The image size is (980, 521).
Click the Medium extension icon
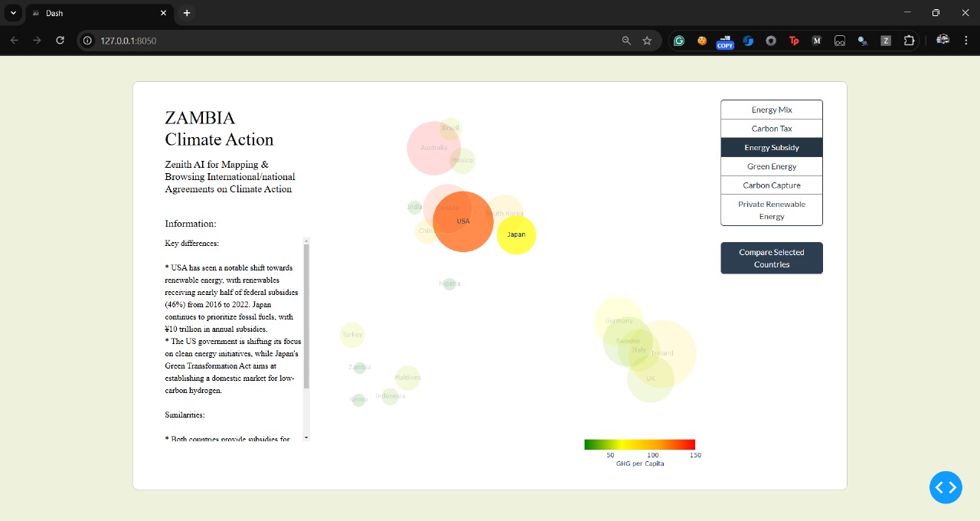click(x=817, y=41)
